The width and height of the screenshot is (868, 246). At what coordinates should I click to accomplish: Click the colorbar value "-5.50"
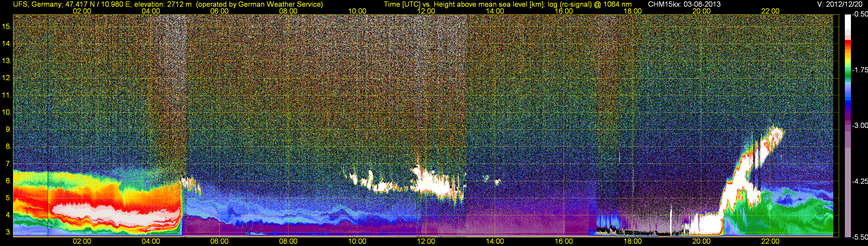pyautogui.click(x=860, y=237)
